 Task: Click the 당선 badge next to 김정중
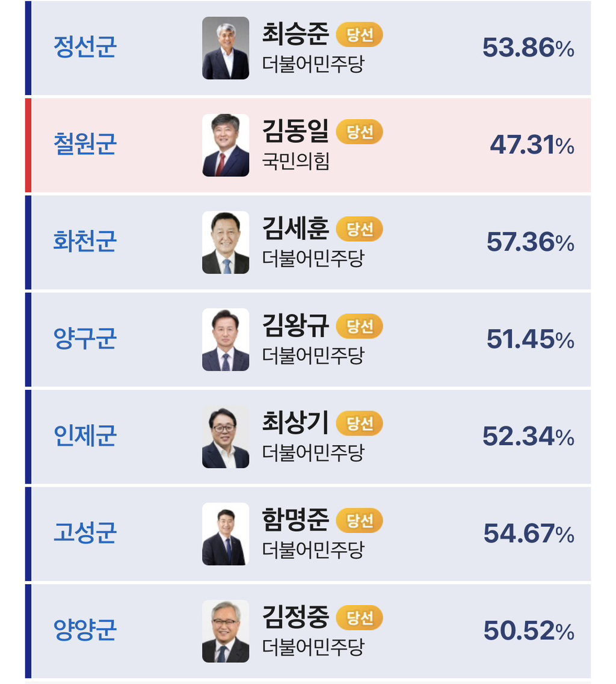point(360,618)
